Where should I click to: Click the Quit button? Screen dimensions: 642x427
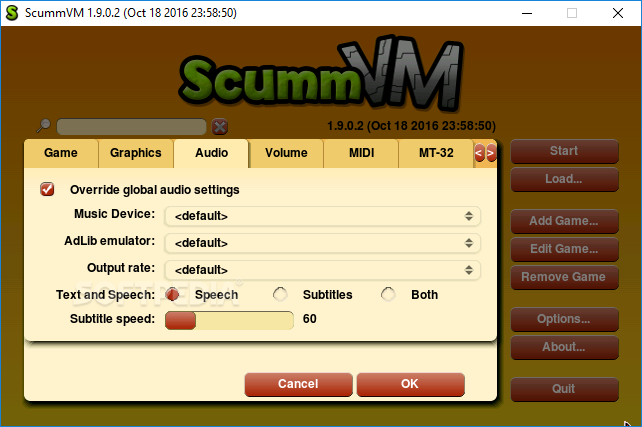click(564, 389)
